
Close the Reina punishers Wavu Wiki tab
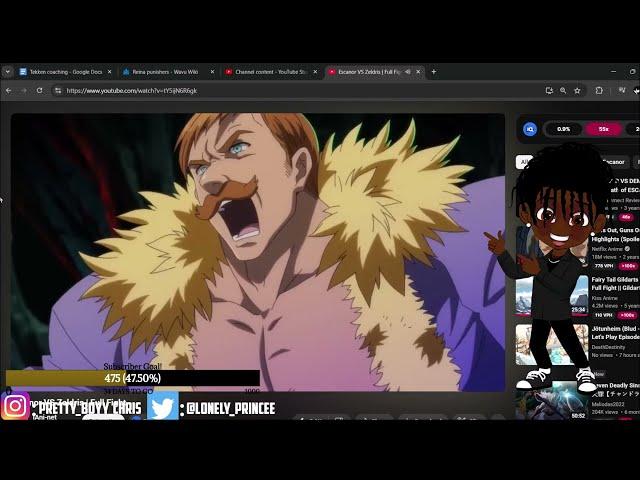click(x=212, y=72)
